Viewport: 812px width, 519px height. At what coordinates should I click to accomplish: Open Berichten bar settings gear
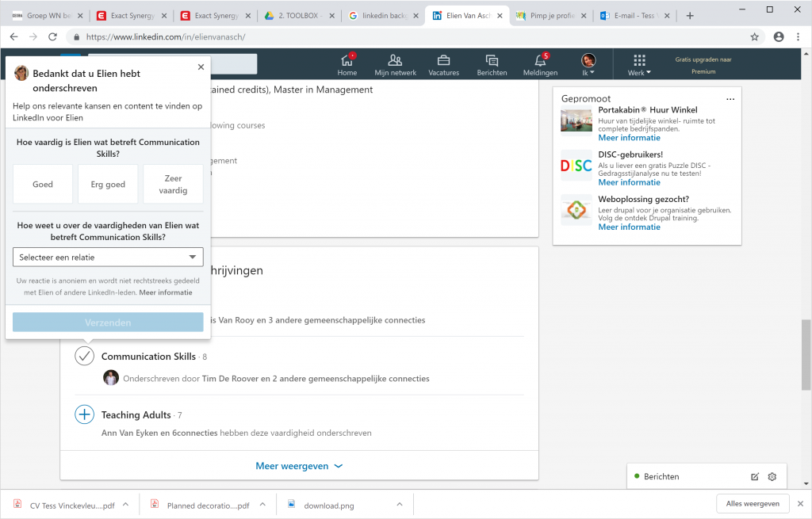[772, 476]
